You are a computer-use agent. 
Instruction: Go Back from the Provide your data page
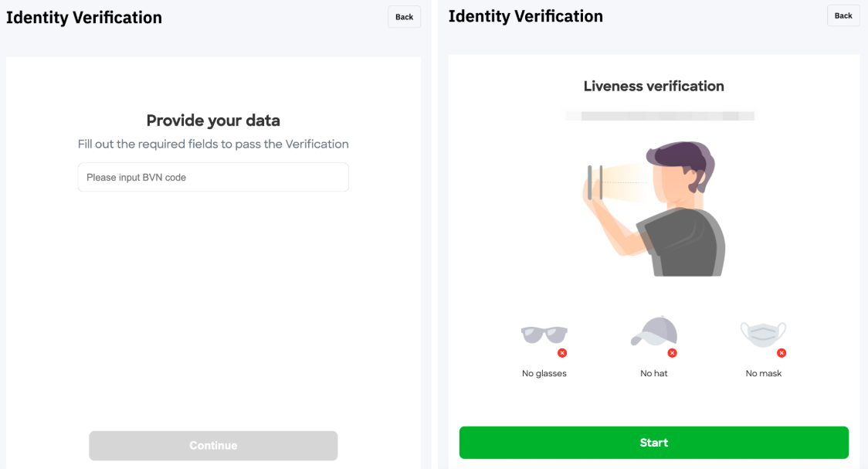point(404,17)
